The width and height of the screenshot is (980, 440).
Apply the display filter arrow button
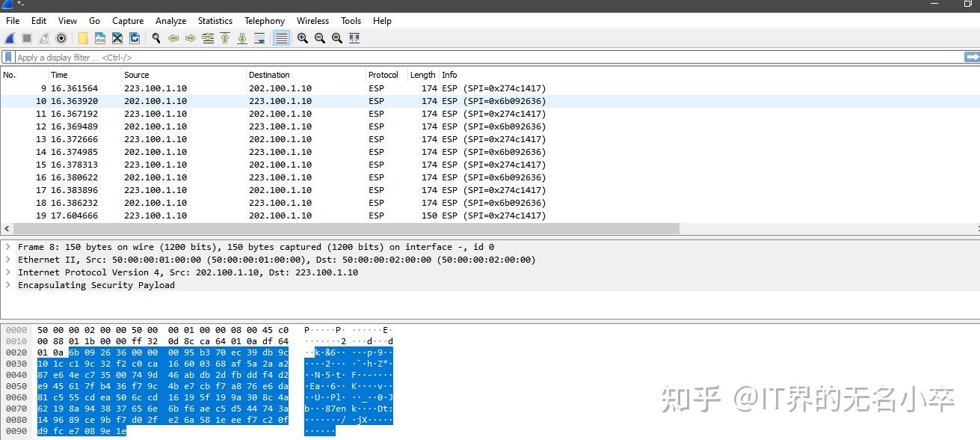point(972,57)
